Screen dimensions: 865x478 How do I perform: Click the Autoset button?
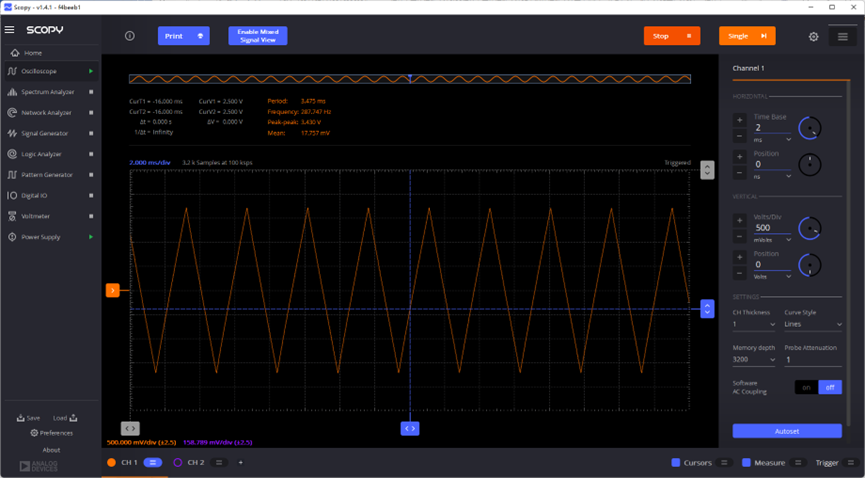tap(787, 431)
